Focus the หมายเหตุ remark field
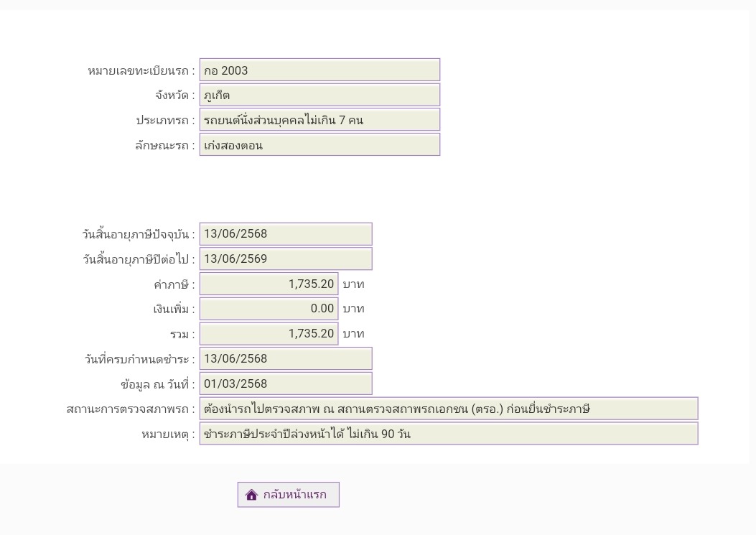The height and width of the screenshot is (535, 756). 448,434
